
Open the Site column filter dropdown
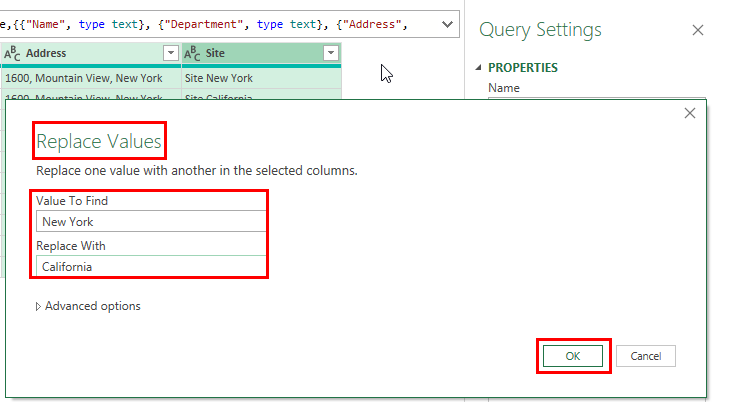(x=331, y=53)
